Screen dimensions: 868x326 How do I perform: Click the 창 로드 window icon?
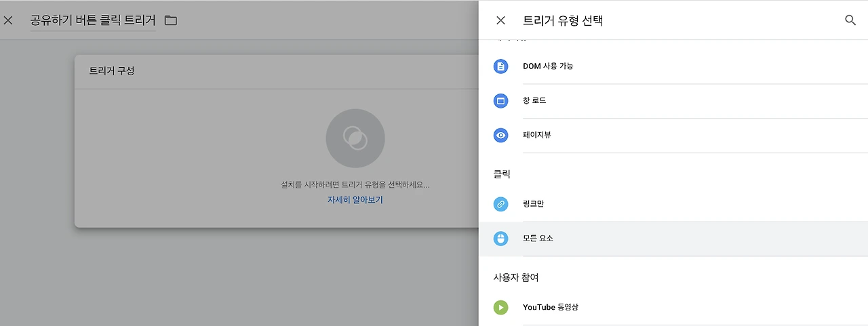(500, 101)
